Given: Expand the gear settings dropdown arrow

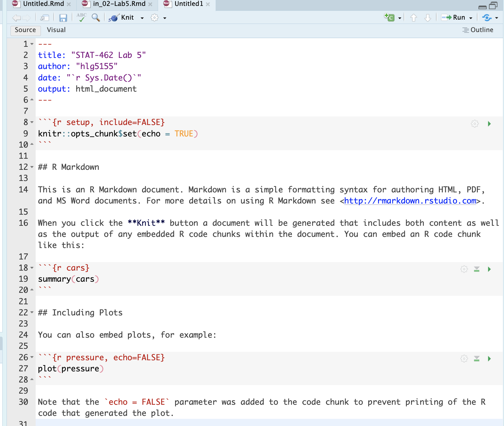Looking at the screenshot, I should (x=165, y=18).
